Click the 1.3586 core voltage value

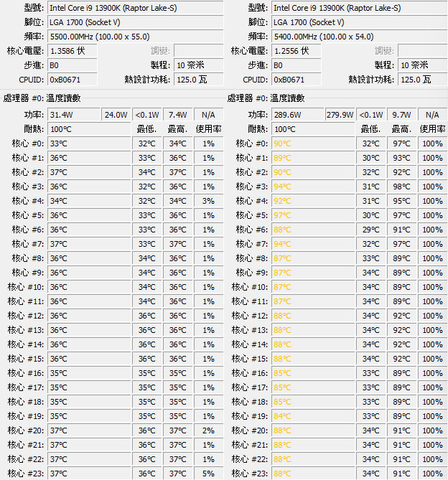pos(73,51)
